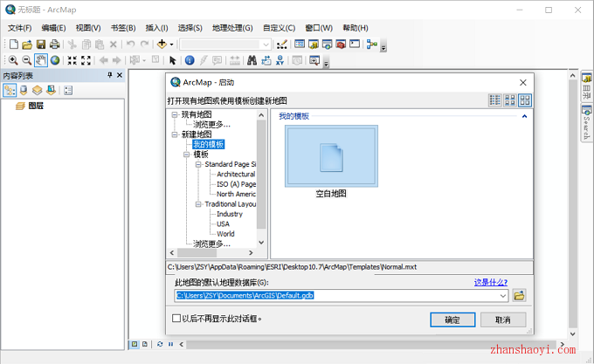Screen dimensions: 594x364
Task: Open the Table of Contents window icon
Action: (300, 45)
